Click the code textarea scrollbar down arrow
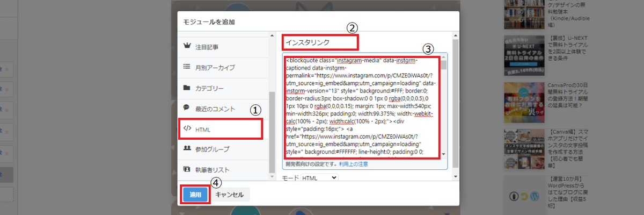Viewport: 644px width, 215px height. point(443,154)
